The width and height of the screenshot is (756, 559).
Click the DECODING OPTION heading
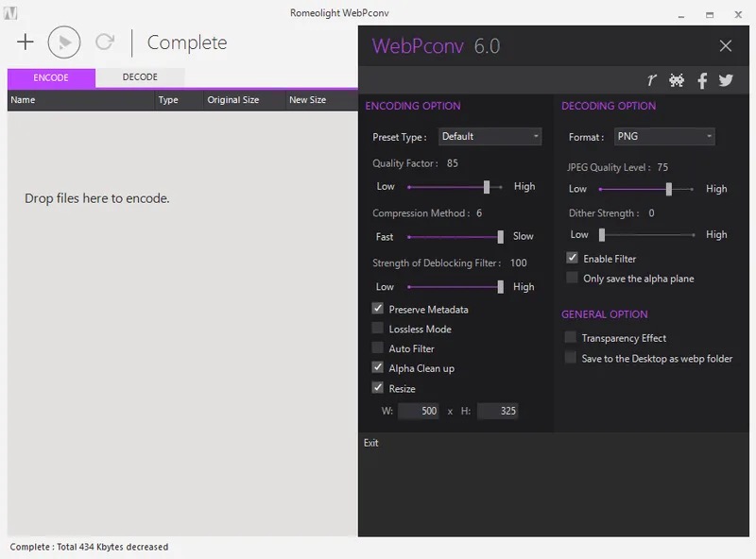[x=609, y=106]
